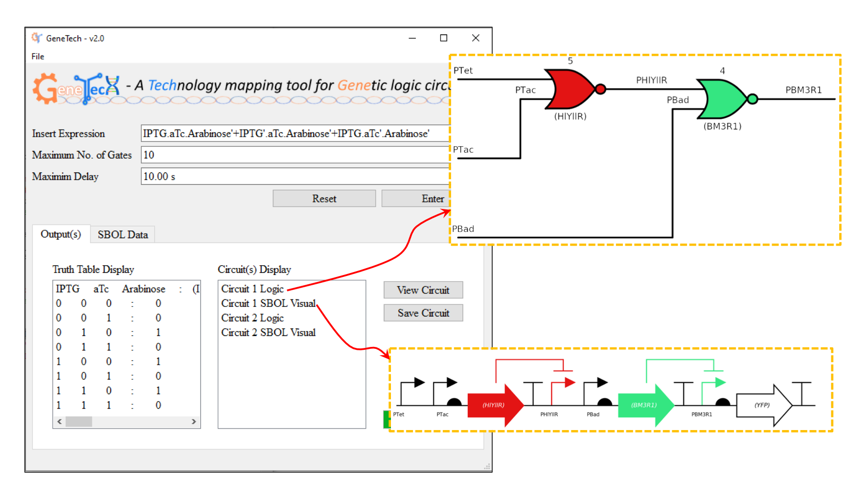Open the File menu
This screenshot has width=868, height=480.
point(38,56)
